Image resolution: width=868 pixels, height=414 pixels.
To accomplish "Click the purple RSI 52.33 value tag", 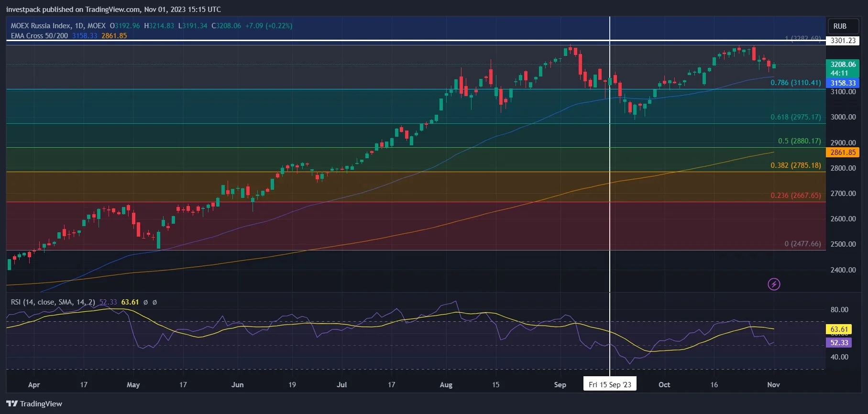I will point(839,343).
